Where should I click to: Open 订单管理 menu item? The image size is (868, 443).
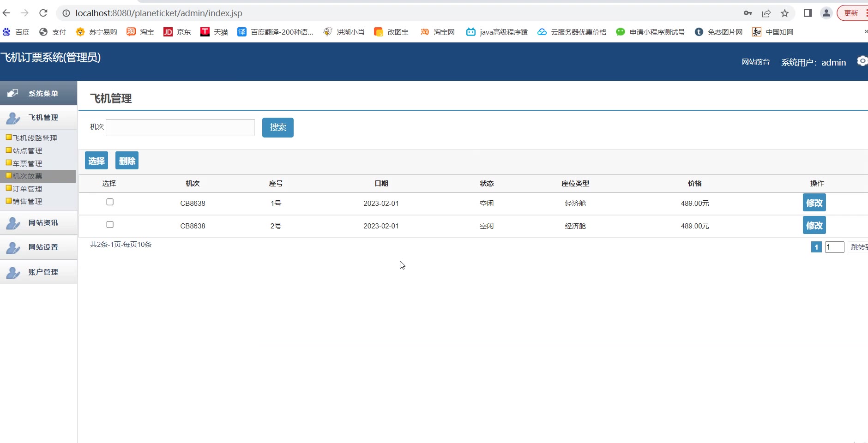click(x=28, y=189)
